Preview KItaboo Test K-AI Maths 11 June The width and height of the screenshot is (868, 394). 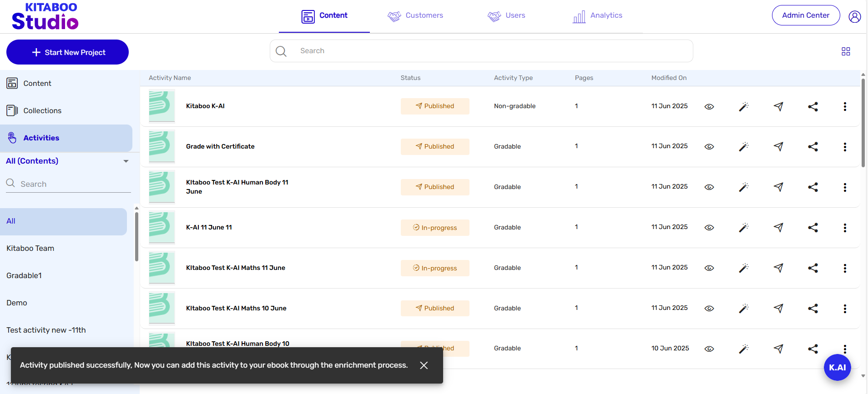709,268
